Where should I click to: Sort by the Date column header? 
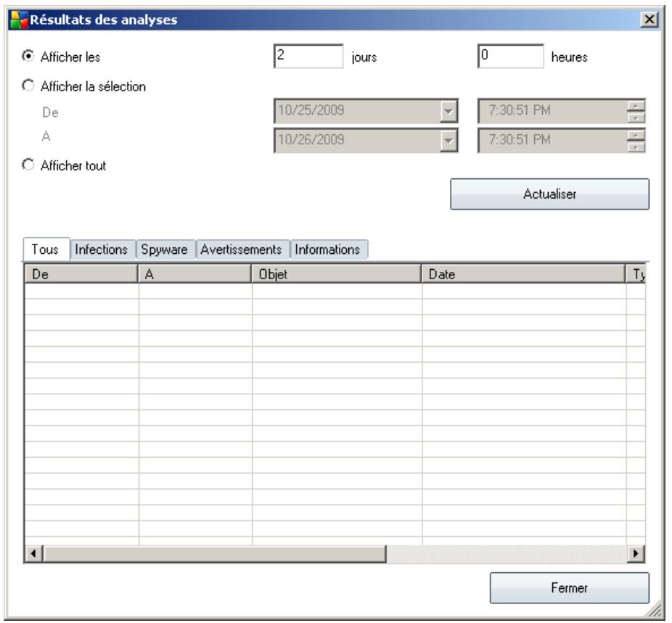(523, 274)
